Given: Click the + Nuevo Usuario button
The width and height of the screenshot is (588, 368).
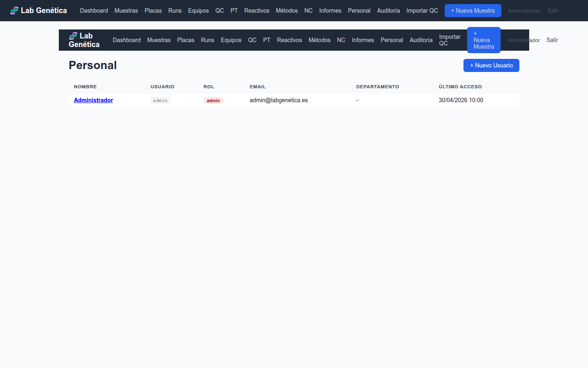Looking at the screenshot, I should 491,65.
